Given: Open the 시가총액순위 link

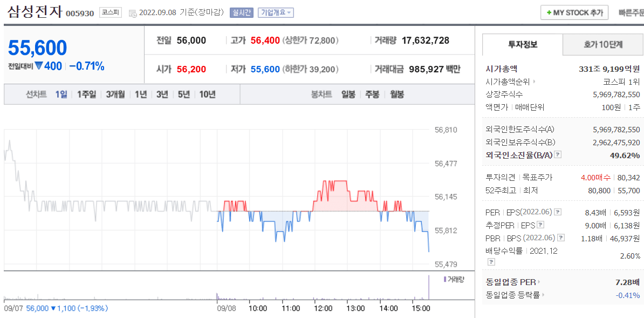Looking at the screenshot, I should pos(509,82).
